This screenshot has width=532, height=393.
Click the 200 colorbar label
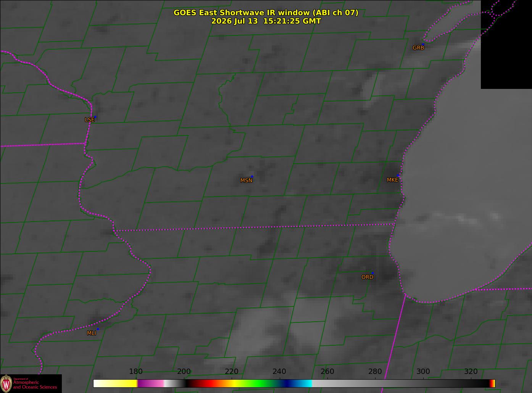(x=184, y=371)
